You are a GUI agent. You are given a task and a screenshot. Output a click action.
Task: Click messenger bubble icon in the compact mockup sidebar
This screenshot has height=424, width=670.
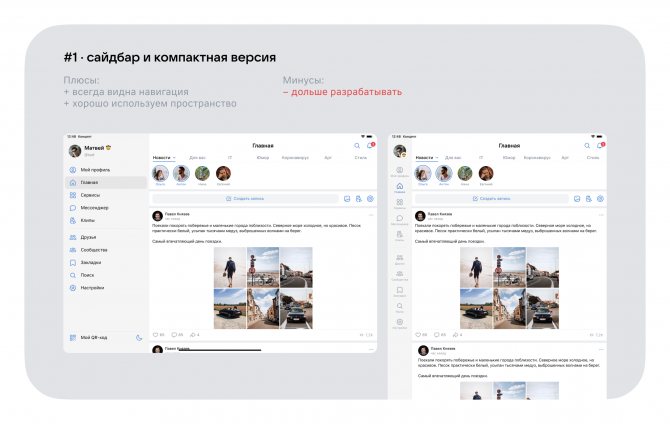[x=400, y=220]
